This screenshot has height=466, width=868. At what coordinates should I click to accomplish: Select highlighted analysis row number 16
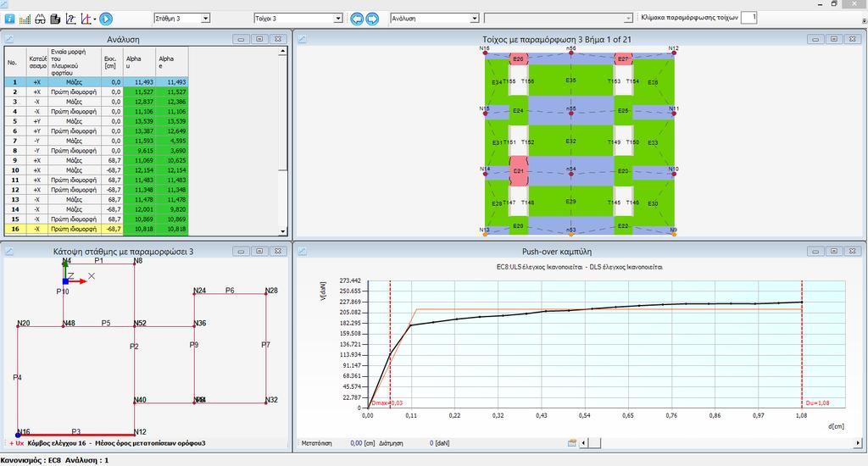[97, 229]
